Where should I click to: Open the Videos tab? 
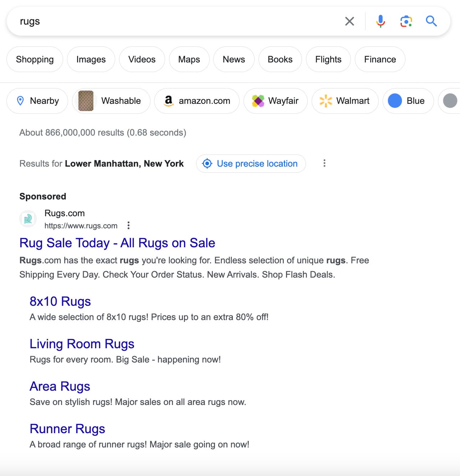pos(142,59)
